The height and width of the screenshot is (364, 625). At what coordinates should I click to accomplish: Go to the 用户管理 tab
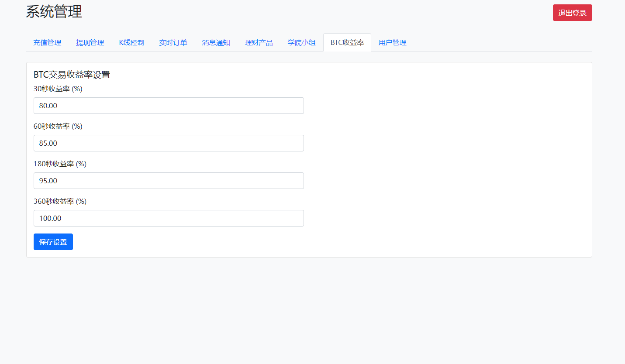tap(393, 42)
